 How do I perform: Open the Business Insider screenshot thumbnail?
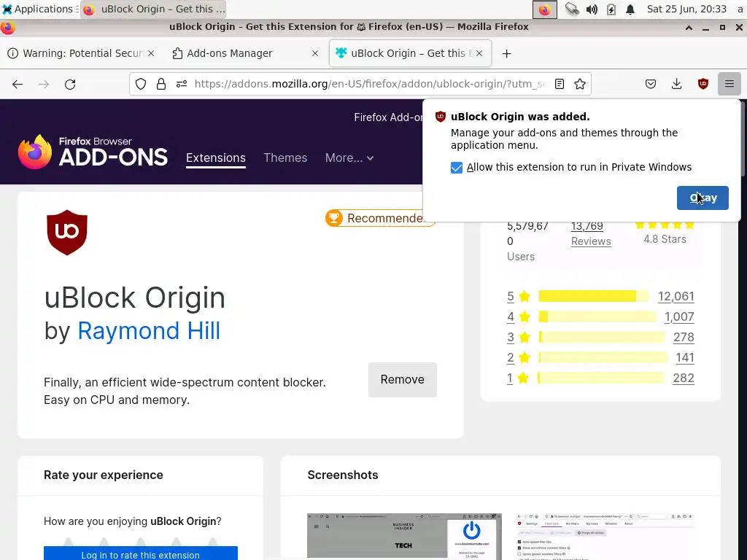coord(404,536)
